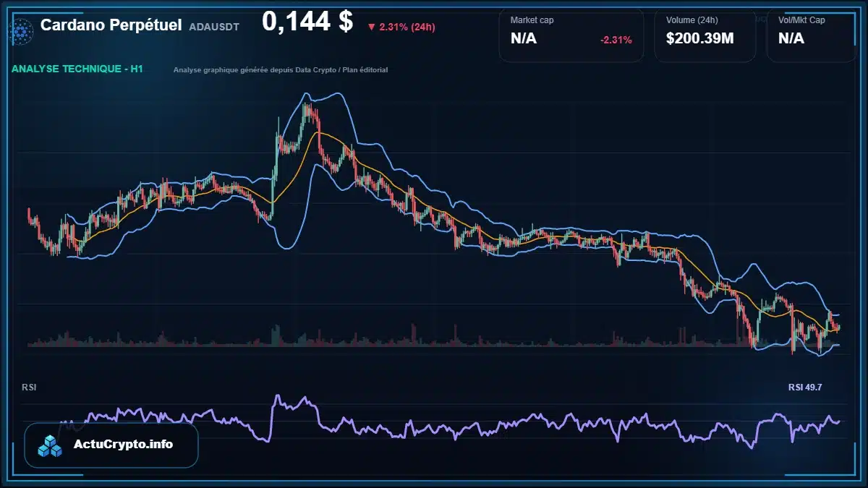Click the RSI label on the left
This screenshot has height=488, width=868.
coord(30,388)
